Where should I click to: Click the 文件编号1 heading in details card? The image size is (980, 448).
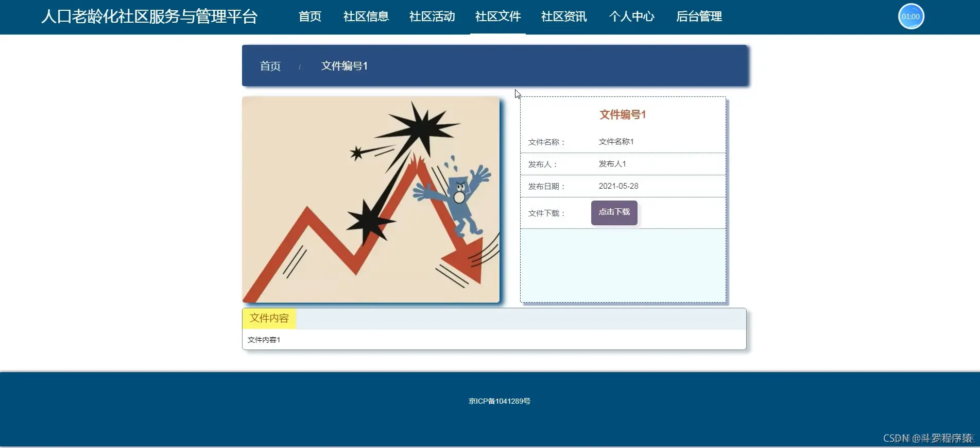click(x=623, y=114)
